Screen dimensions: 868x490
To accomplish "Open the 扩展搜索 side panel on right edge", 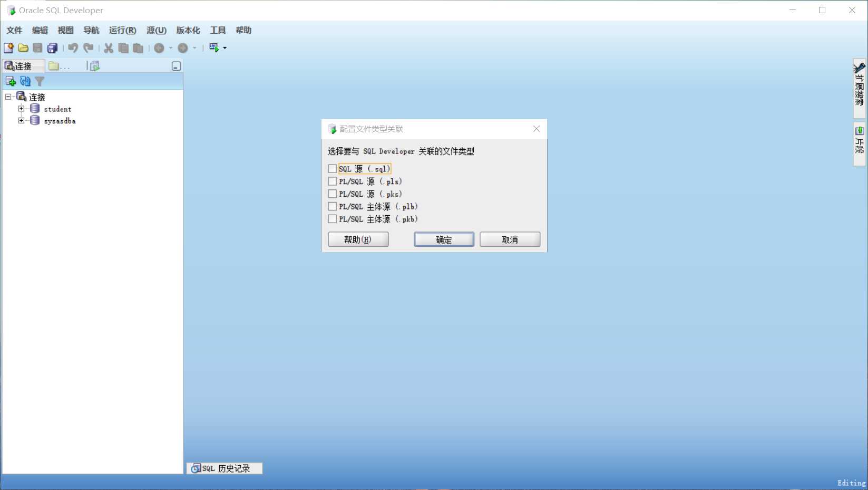I will 860,88.
